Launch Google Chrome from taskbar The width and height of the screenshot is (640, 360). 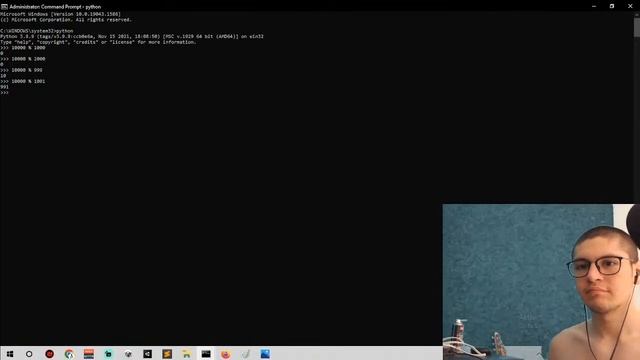point(69,354)
